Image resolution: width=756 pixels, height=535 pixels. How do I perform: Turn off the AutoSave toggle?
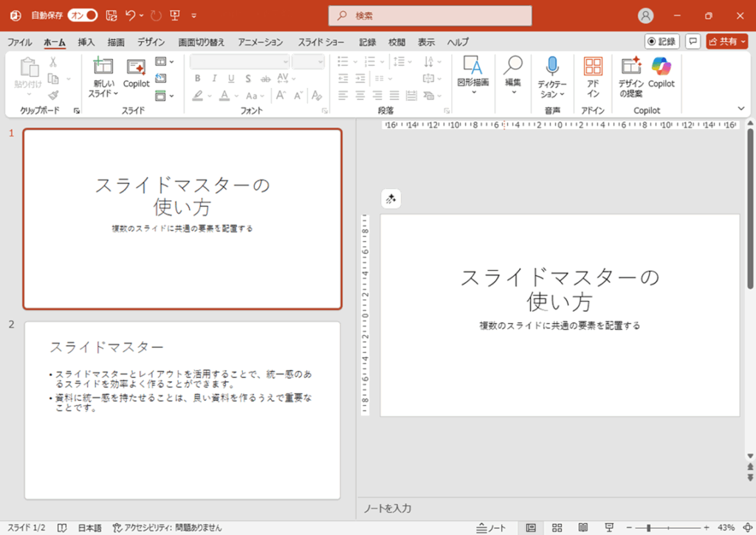pyautogui.click(x=82, y=15)
